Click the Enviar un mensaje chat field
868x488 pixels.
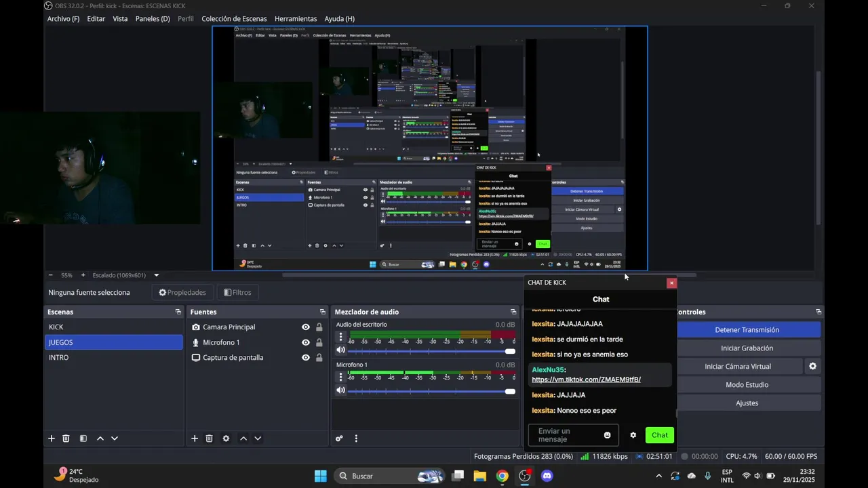coord(573,435)
